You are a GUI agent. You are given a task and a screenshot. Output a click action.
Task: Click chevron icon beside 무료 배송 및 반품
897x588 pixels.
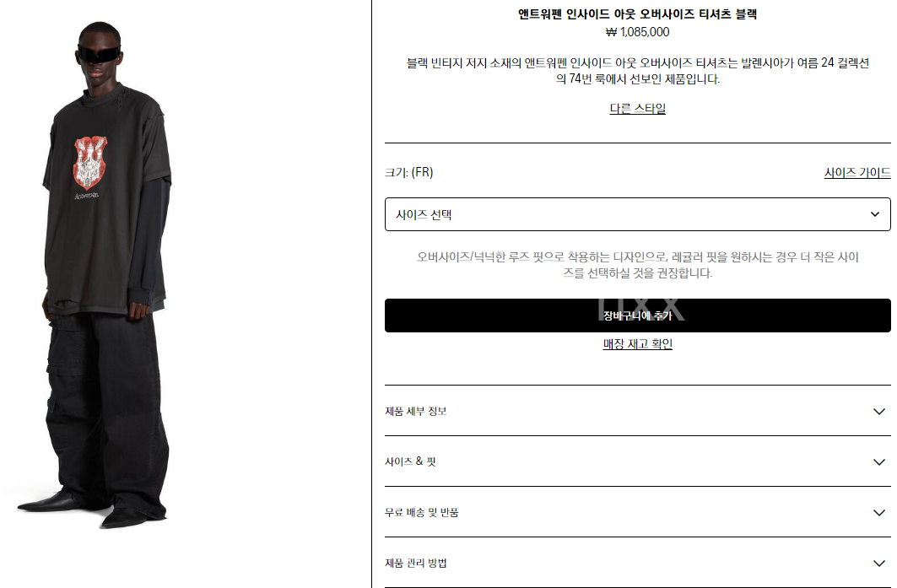pyautogui.click(x=879, y=513)
